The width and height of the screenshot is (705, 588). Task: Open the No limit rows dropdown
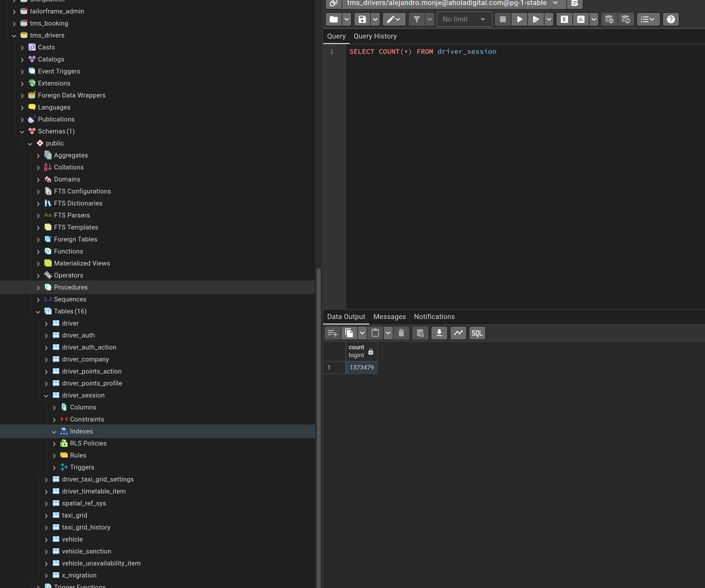[x=464, y=19]
